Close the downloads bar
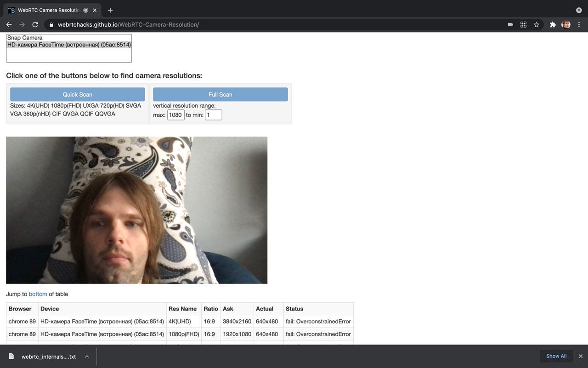The width and height of the screenshot is (588, 368). [581, 356]
